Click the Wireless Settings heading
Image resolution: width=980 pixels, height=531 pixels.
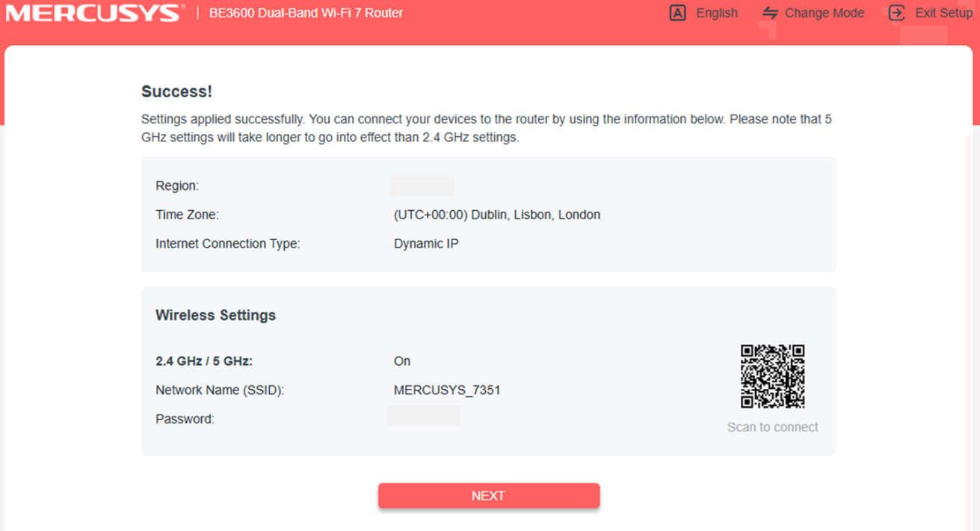point(215,315)
